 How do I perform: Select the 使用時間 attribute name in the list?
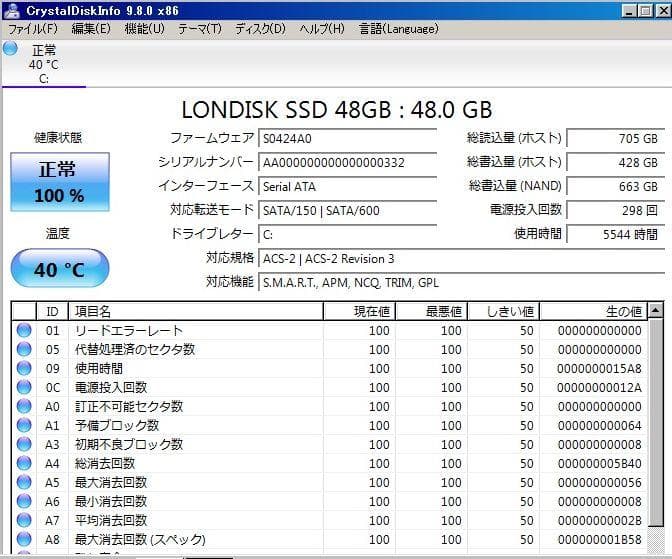click(x=99, y=368)
